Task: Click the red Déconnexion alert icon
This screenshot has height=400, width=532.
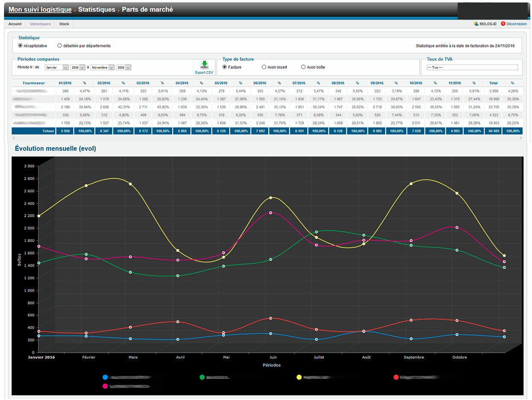Action: [503, 24]
